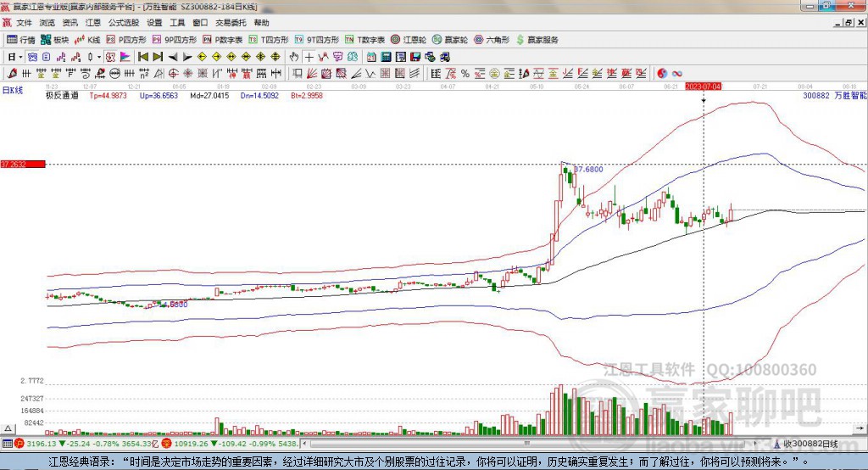Image resolution: width=868 pixels, height=470 pixels.
Task: Click the 行情 toolbar button
Action: point(20,40)
